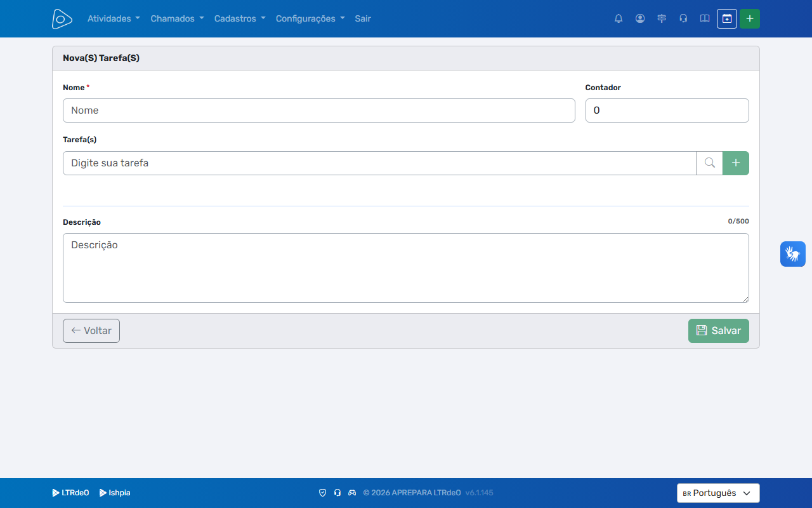Click the Salvar button

pyautogui.click(x=719, y=331)
